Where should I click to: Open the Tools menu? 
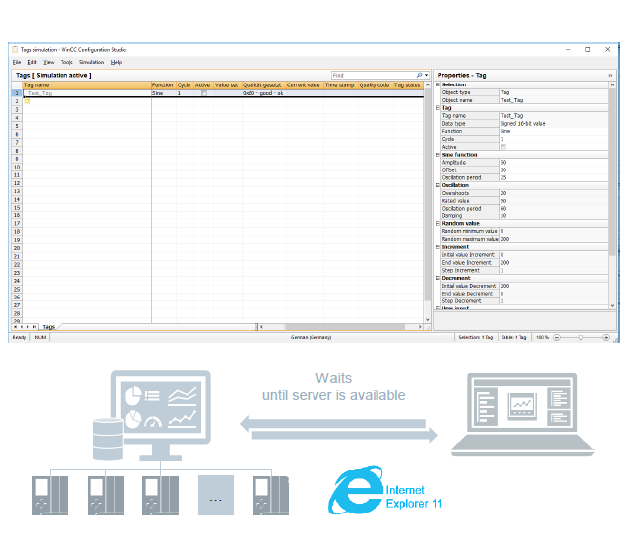click(x=67, y=62)
